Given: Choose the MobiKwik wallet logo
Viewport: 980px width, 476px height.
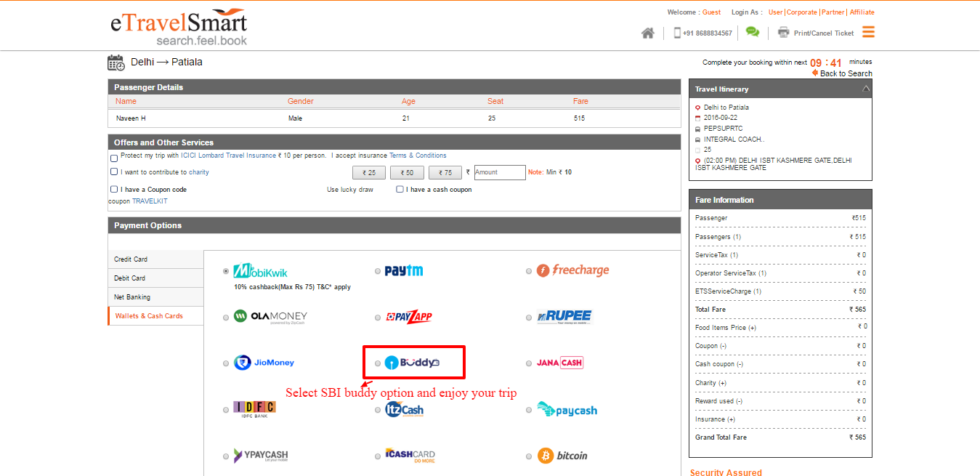Looking at the screenshot, I should point(260,270).
